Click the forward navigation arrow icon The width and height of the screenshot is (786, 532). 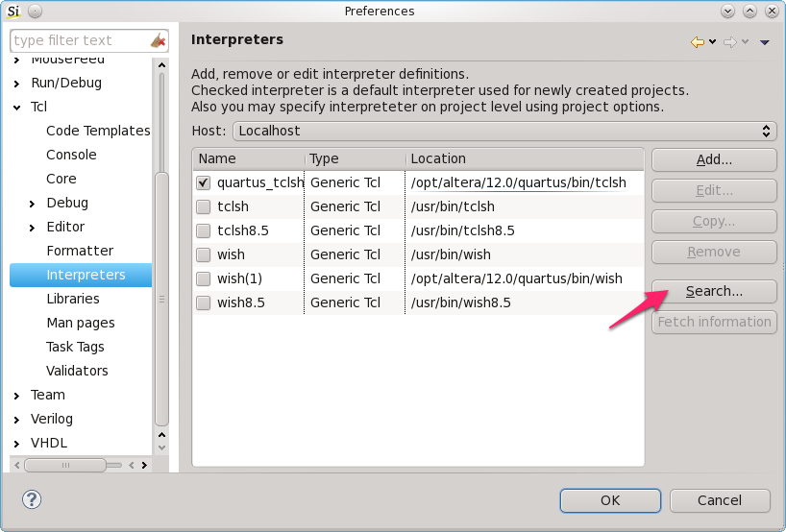tap(730, 42)
